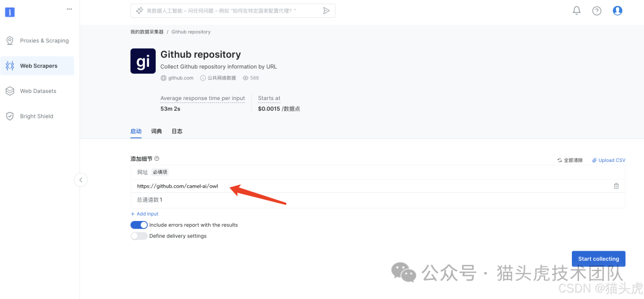Open the three-dot sidebar menu

click(x=69, y=9)
